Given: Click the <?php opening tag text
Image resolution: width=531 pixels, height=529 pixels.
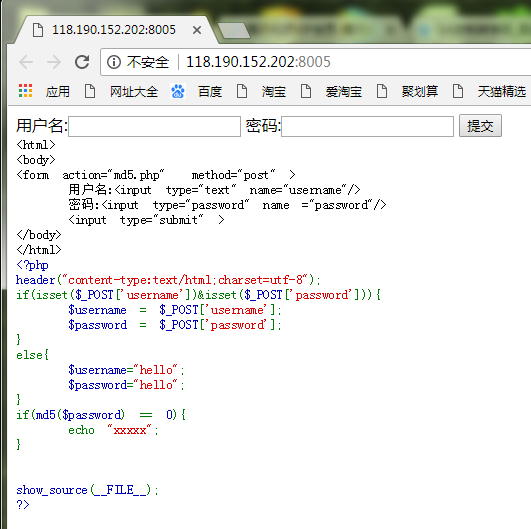Looking at the screenshot, I should pos(33,265).
